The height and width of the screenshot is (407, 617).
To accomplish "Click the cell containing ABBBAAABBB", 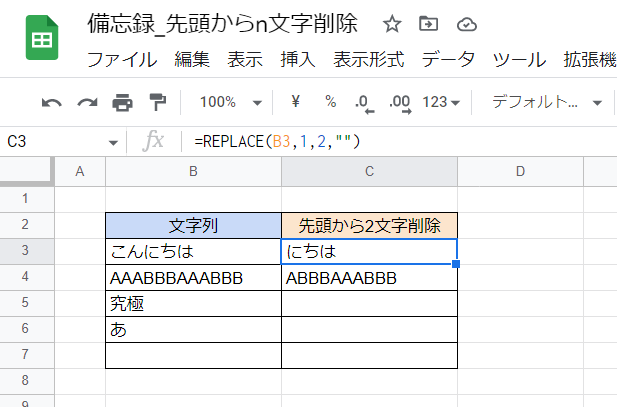I will [369, 278].
